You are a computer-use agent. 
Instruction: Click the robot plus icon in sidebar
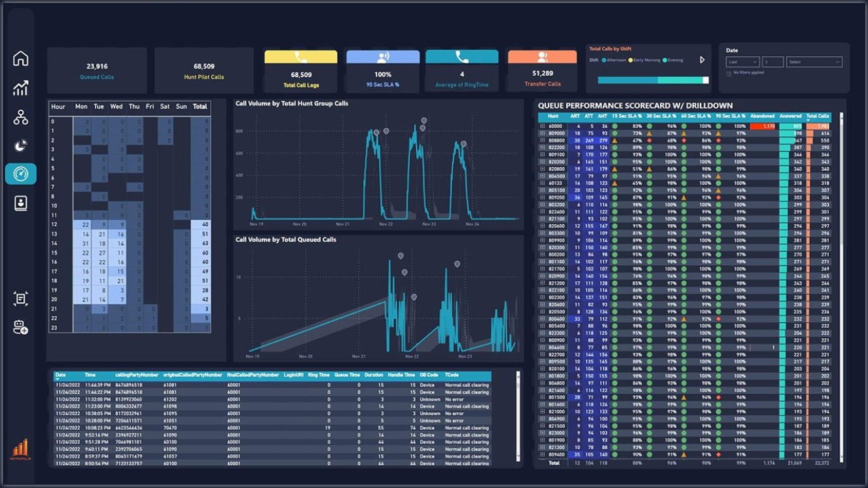(20, 328)
